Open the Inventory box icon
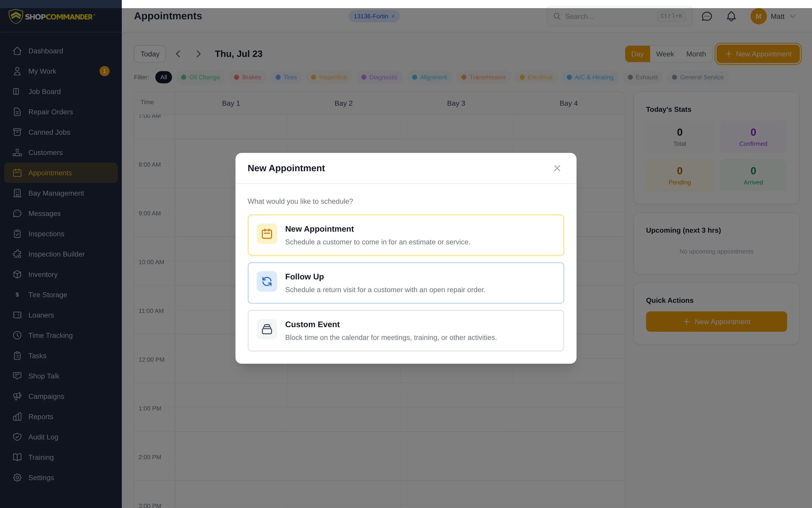This screenshot has height=508, width=812. (x=17, y=275)
